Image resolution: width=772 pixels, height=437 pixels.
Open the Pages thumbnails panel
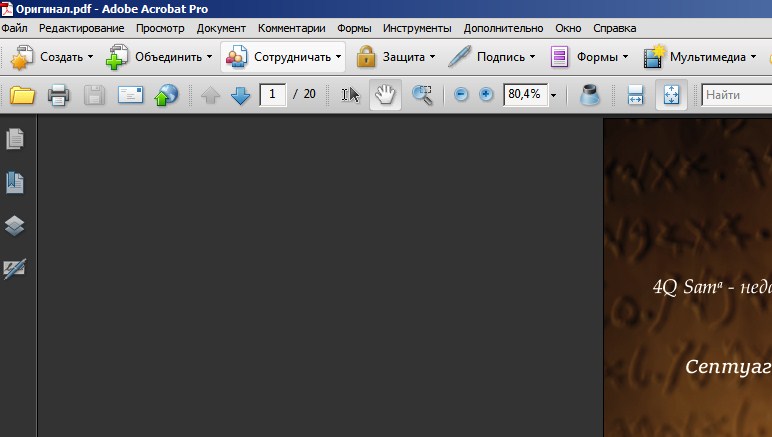click(x=15, y=139)
